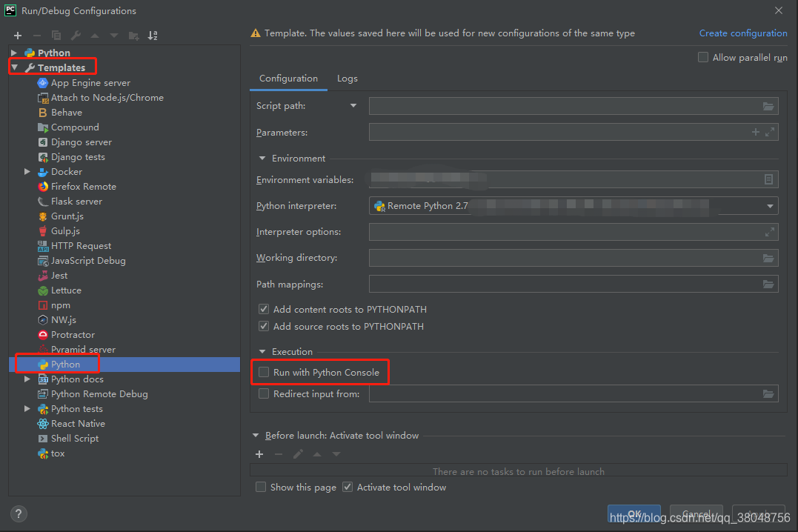Browse for the Script path folder icon
This screenshot has width=798, height=532.
(768, 107)
